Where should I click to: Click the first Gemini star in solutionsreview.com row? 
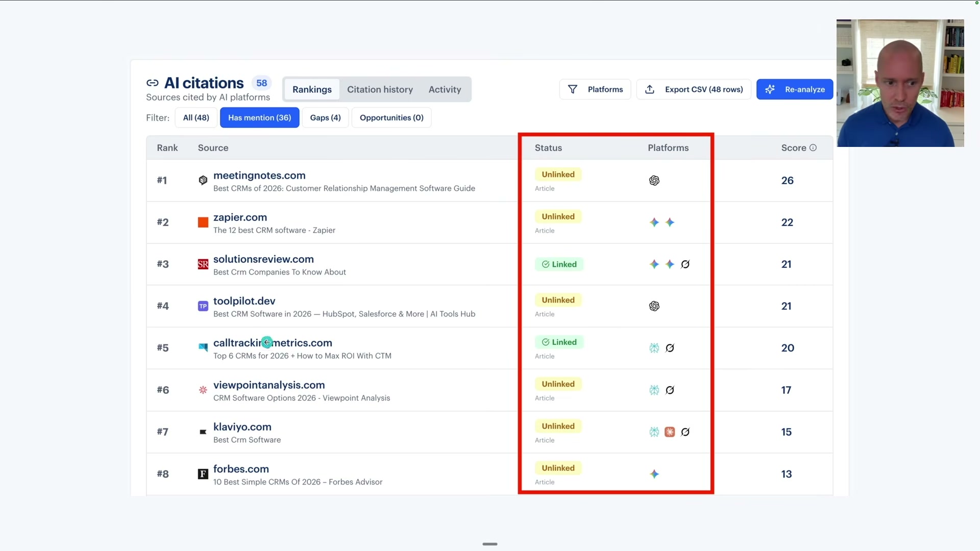[x=654, y=264]
